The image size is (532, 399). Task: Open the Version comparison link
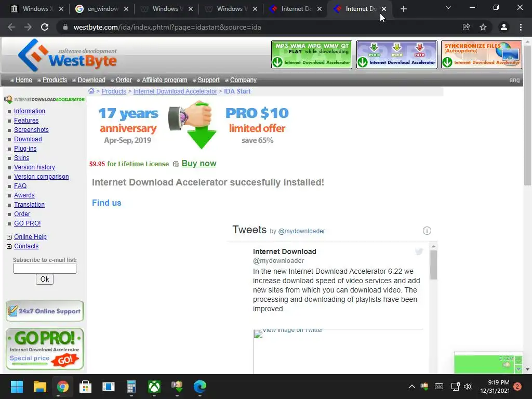point(42,177)
